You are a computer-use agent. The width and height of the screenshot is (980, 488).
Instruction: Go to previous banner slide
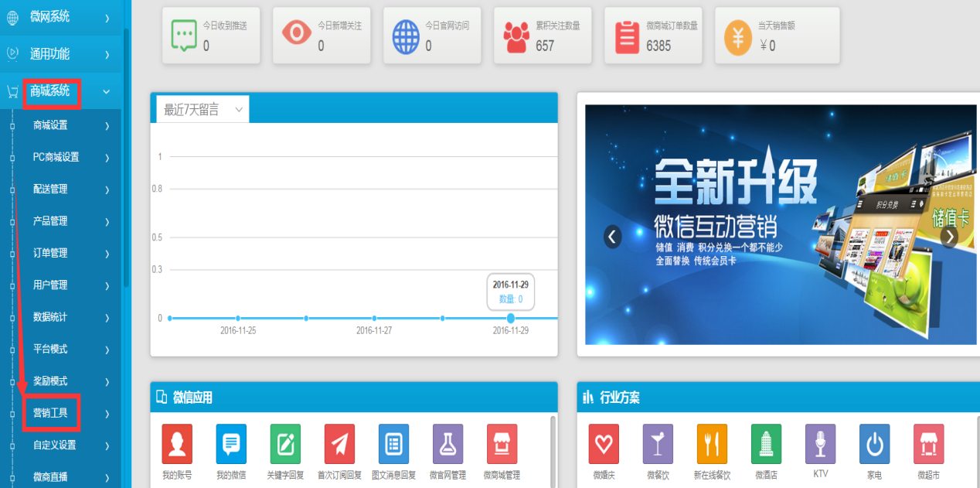click(x=613, y=237)
